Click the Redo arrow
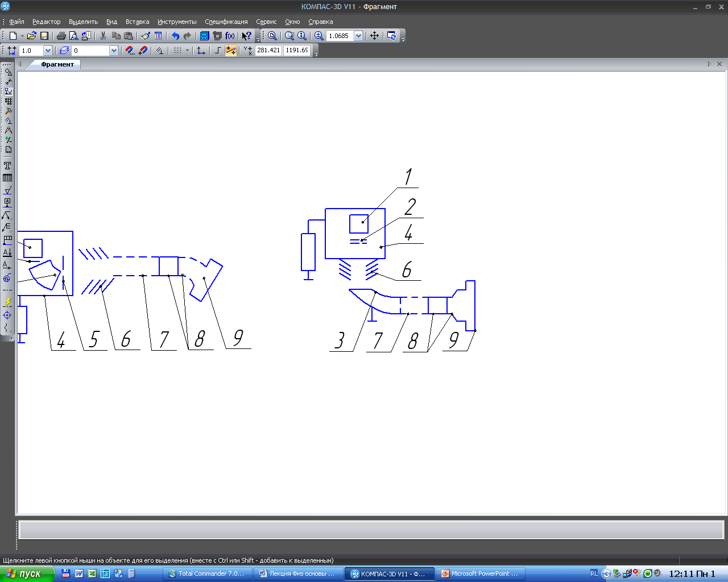 tap(187, 36)
